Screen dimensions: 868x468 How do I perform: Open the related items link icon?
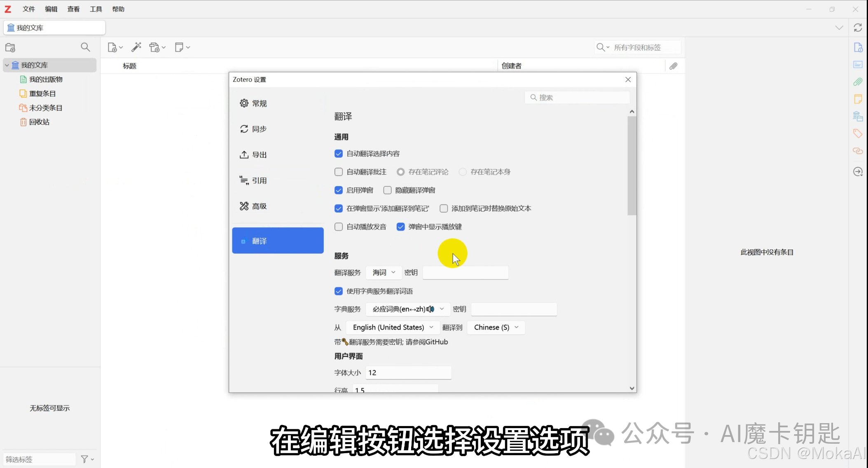point(858,151)
